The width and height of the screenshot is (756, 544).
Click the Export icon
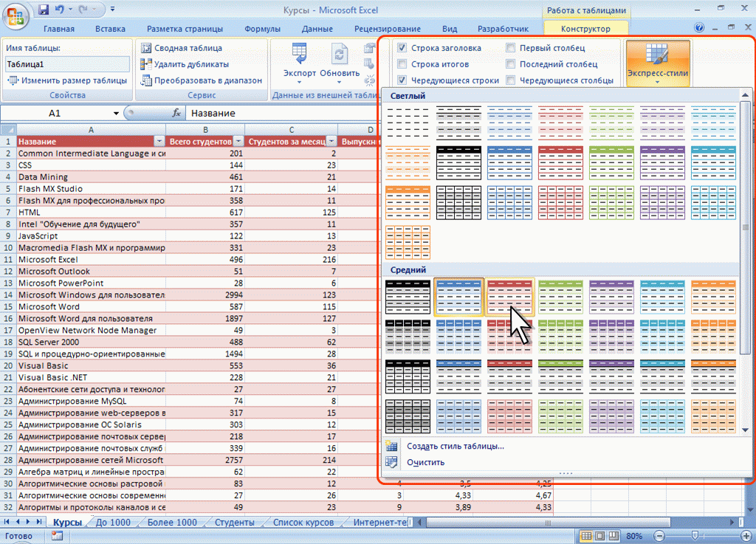coord(300,54)
